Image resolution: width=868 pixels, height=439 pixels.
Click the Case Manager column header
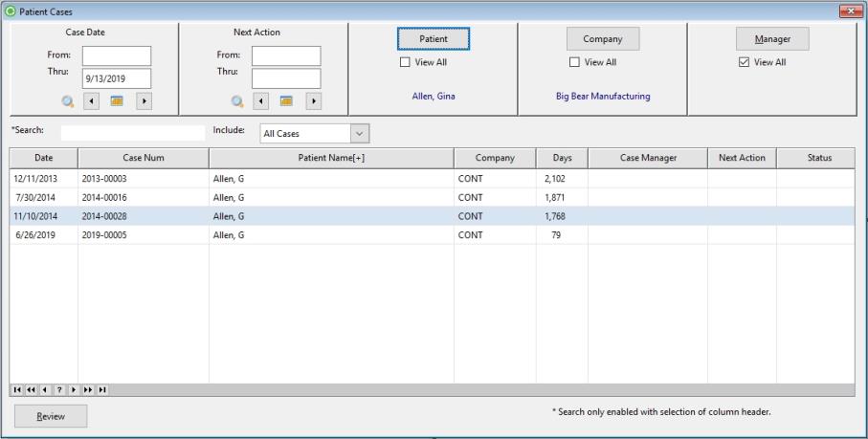tap(648, 158)
